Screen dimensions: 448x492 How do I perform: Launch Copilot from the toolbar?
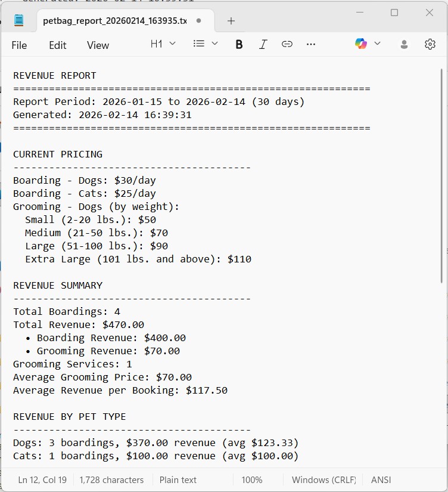click(360, 44)
